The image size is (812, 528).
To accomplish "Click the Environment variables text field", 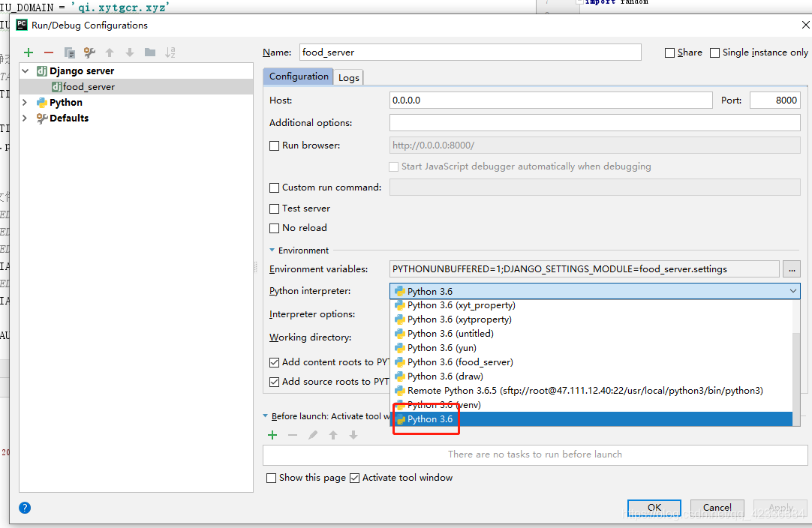I will [584, 269].
